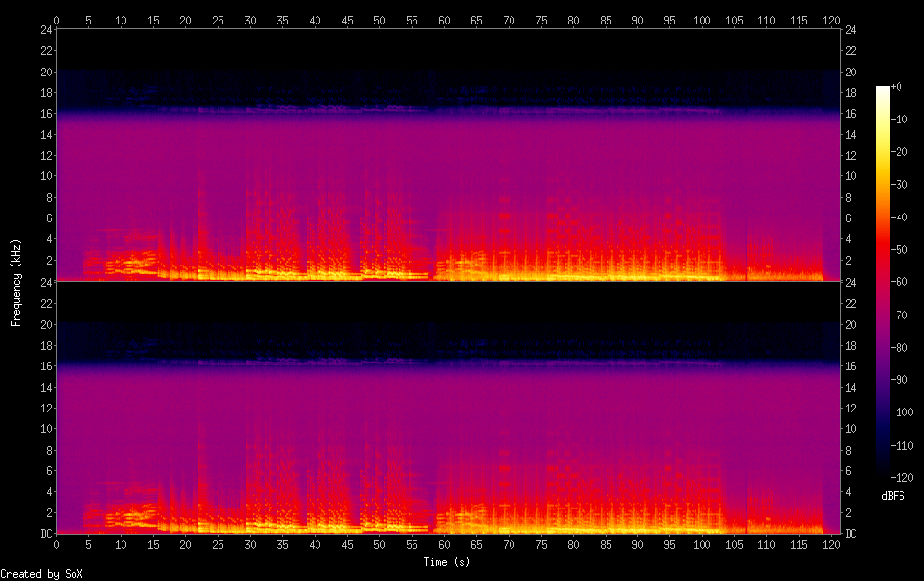Select the "-50" color scale label
This screenshot has height=581, width=924.
pyautogui.click(x=899, y=249)
